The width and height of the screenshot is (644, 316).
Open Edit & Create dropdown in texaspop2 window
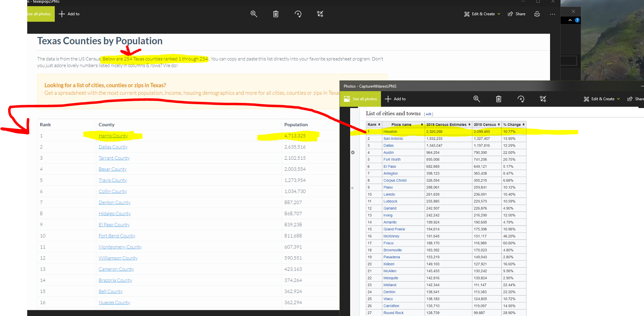pos(482,14)
